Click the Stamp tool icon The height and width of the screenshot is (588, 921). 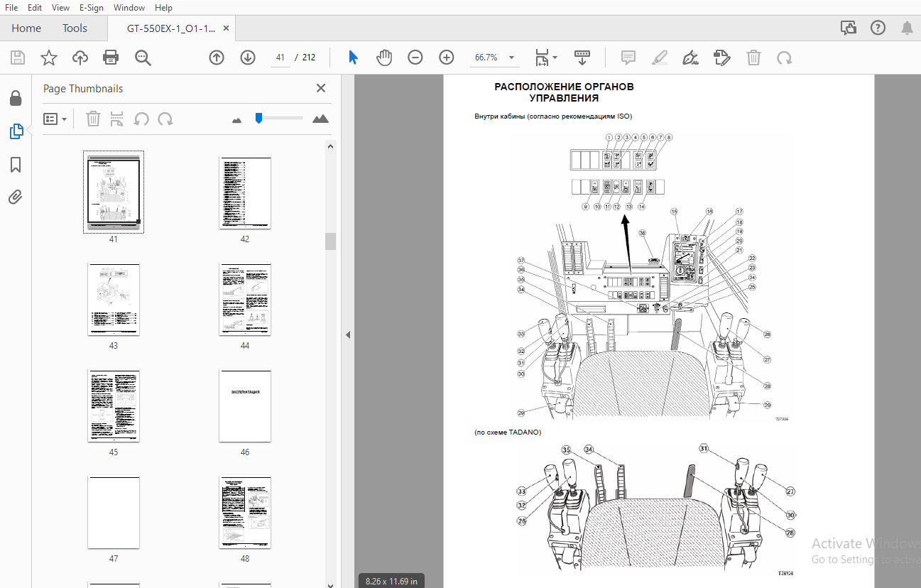click(721, 58)
